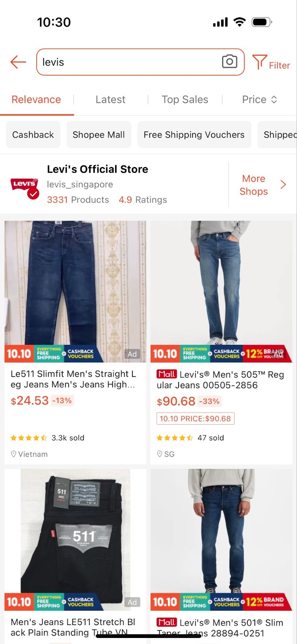Select the Relevance tab
This screenshot has width=297, height=644.
coord(36,99)
